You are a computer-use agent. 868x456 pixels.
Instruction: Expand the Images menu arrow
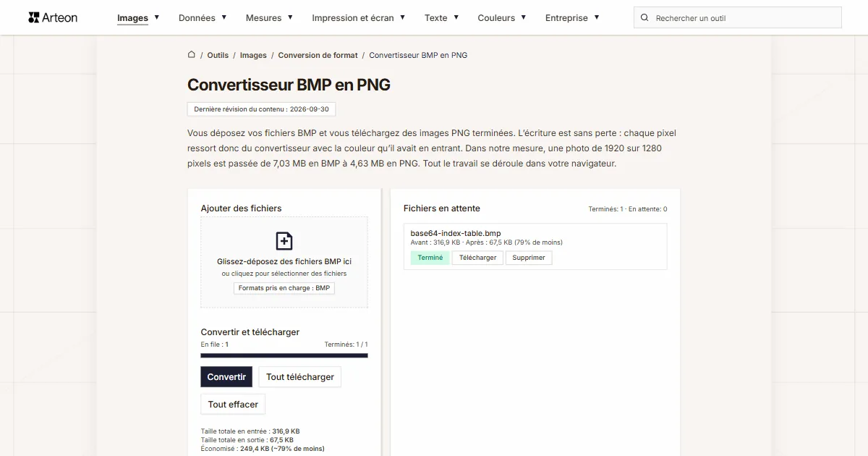pyautogui.click(x=157, y=17)
